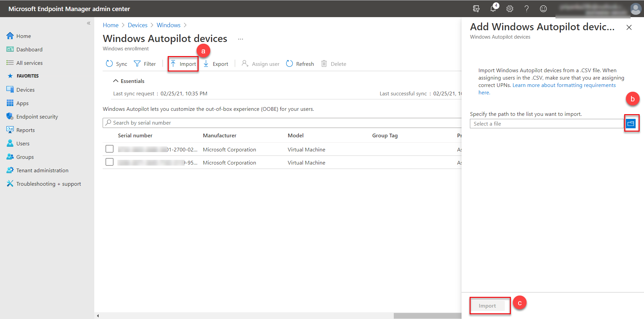The height and width of the screenshot is (319, 644).
Task: Click the scrollbar left arrow
Action: (x=98, y=316)
